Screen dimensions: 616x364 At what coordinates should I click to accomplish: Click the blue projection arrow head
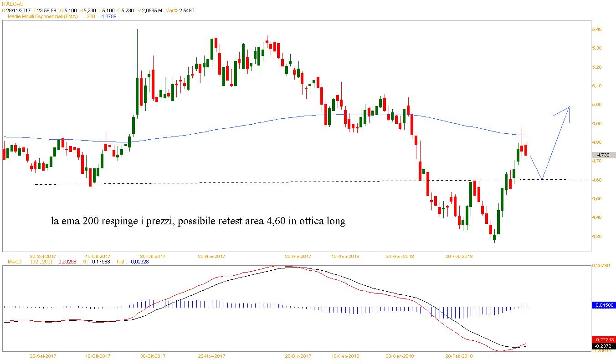click(x=569, y=108)
